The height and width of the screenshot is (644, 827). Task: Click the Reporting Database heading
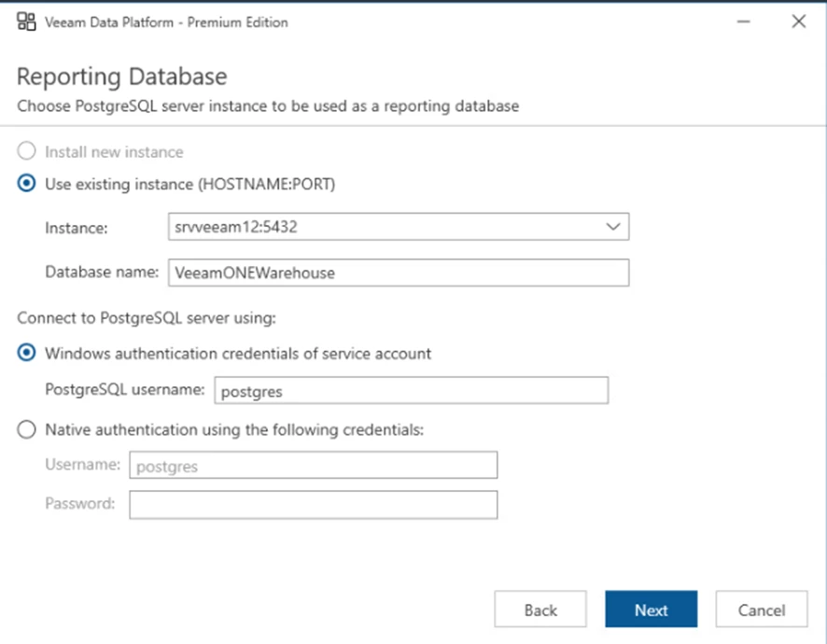121,77
